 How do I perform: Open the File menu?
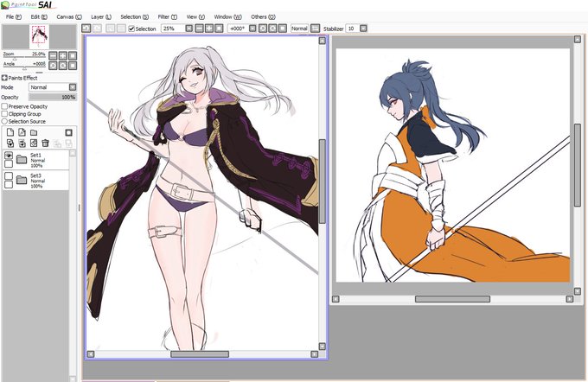pyautogui.click(x=14, y=17)
